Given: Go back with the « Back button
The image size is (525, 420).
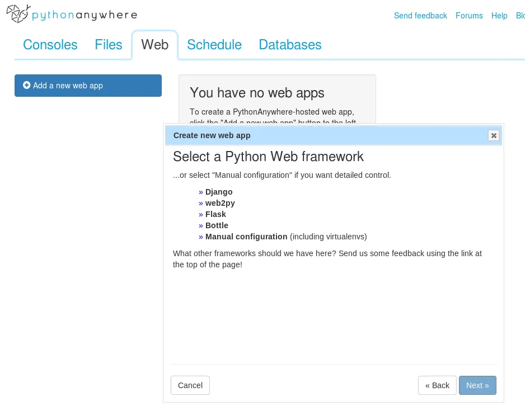Looking at the screenshot, I should [437, 385].
